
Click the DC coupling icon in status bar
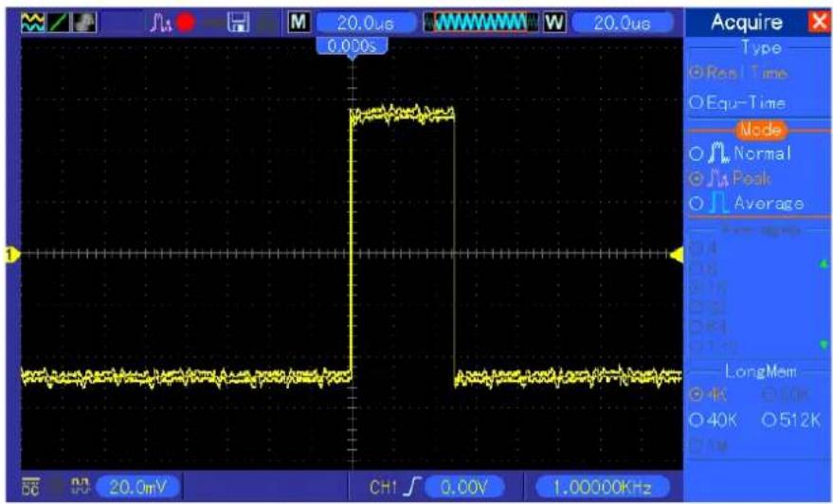[x=31, y=486]
